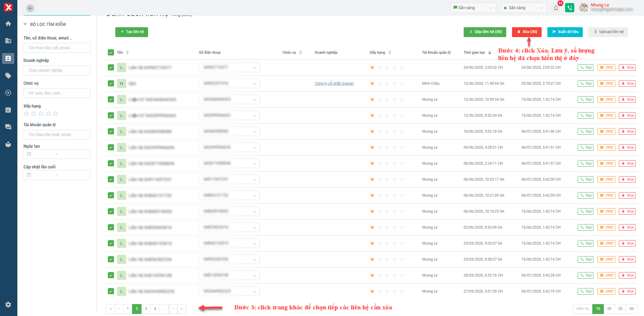
Task: Click the tag icon in sidebar
Action: [8, 76]
